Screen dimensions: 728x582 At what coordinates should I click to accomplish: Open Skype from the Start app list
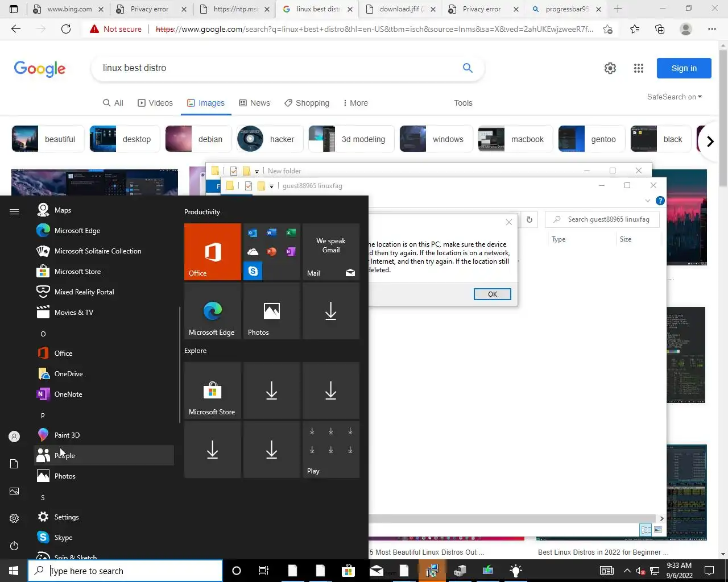click(104, 538)
